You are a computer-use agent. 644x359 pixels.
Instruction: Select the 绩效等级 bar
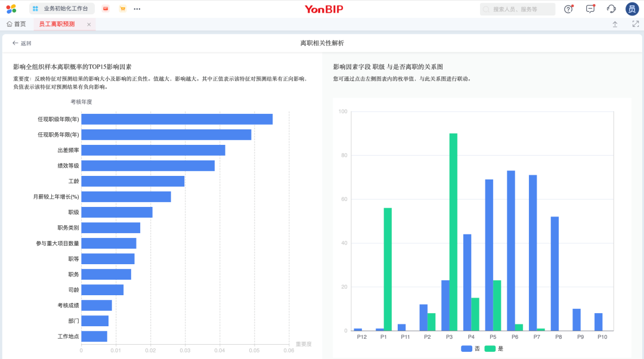(148, 166)
